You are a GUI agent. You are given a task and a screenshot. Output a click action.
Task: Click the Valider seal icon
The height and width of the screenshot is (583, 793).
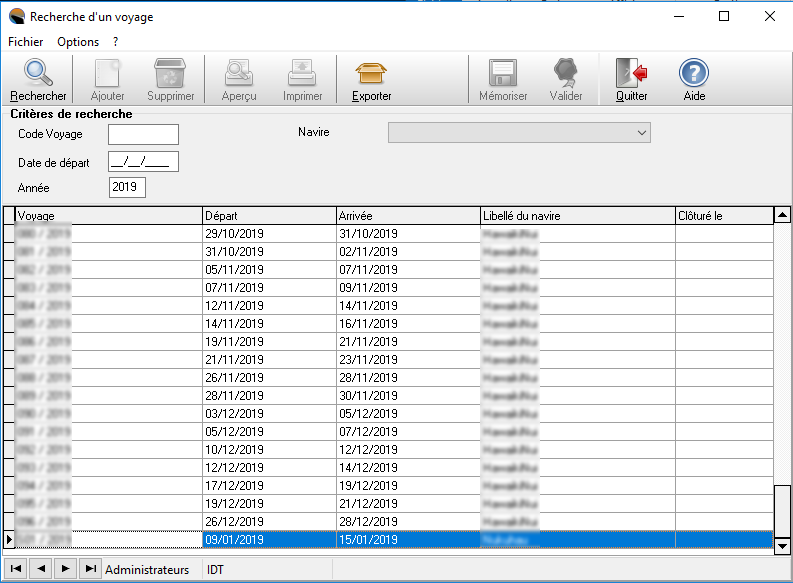click(x=566, y=74)
